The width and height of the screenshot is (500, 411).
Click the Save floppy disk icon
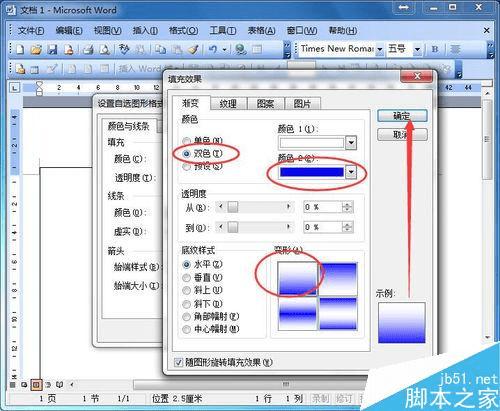(52, 50)
